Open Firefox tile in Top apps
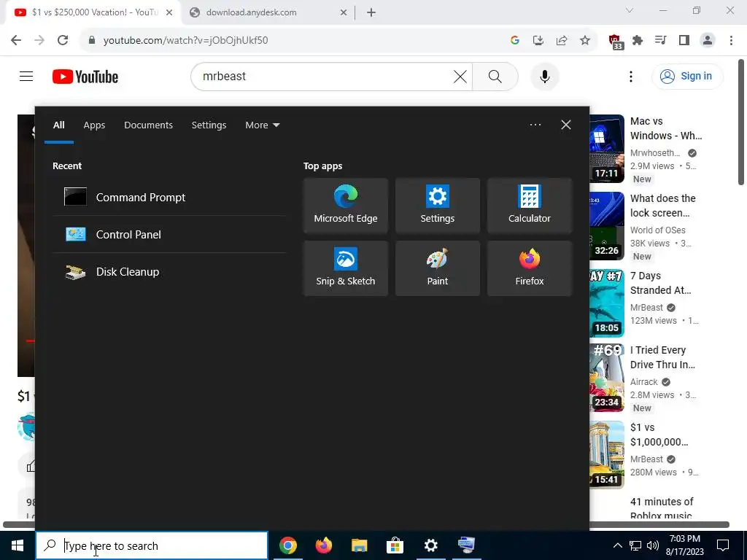 click(x=530, y=268)
